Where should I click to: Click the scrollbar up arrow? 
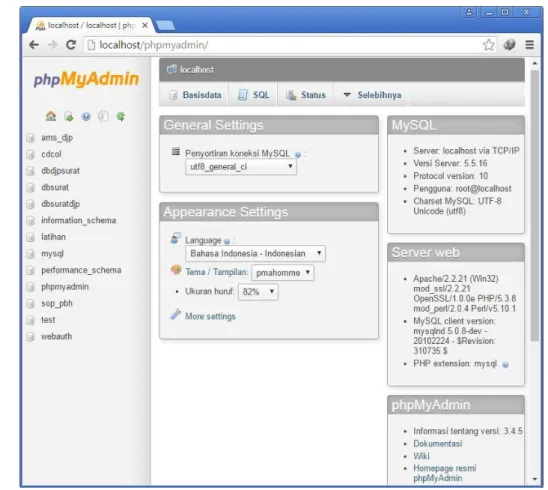[535, 64]
